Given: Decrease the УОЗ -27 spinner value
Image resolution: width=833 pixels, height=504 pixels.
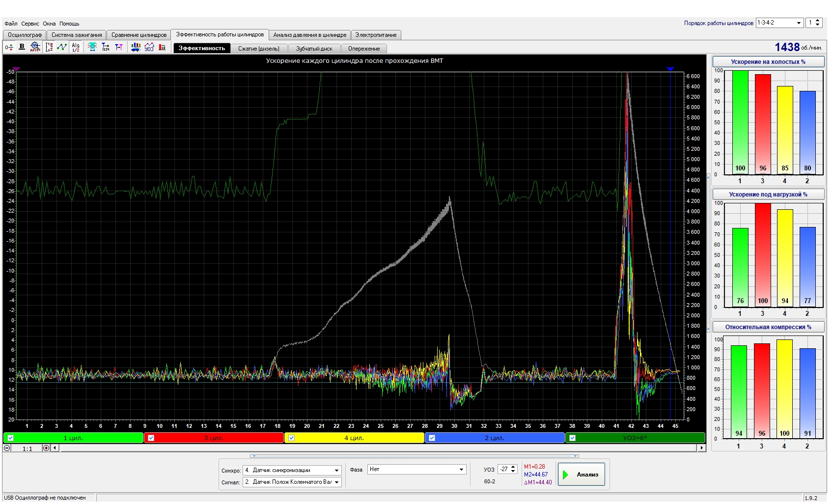Looking at the screenshot, I should 513,472.
